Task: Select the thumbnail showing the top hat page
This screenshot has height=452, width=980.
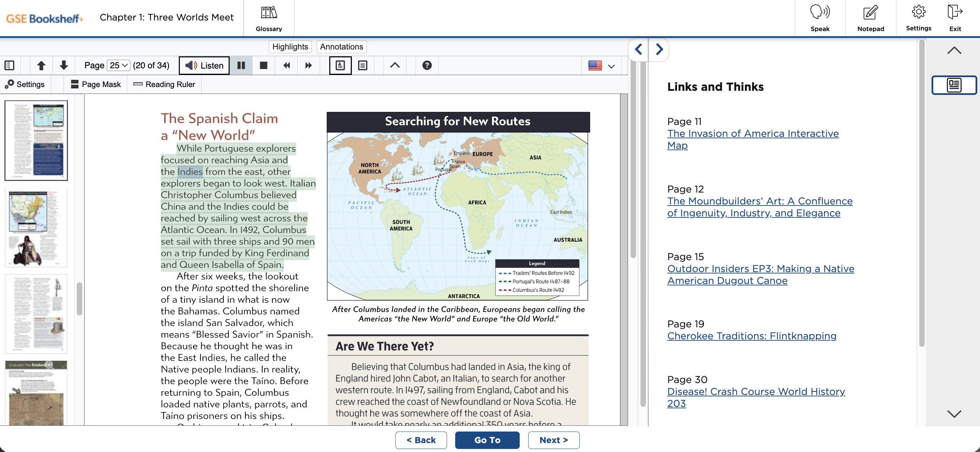Action: pos(36,314)
